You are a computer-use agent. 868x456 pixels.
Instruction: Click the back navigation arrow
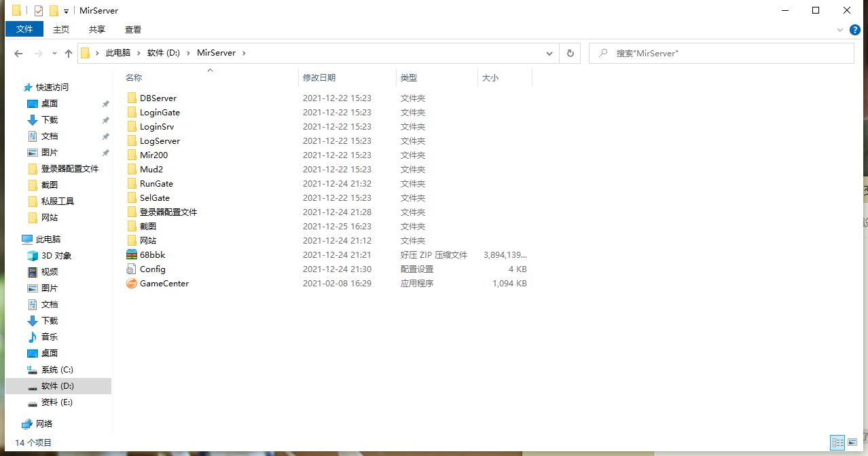[18, 53]
